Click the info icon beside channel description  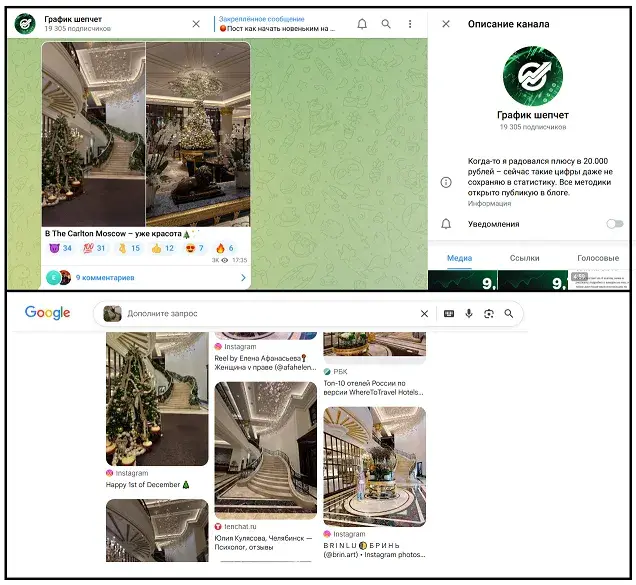(x=446, y=182)
